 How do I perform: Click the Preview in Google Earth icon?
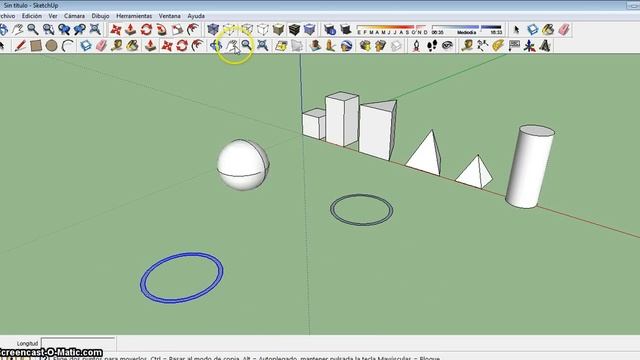click(x=347, y=46)
